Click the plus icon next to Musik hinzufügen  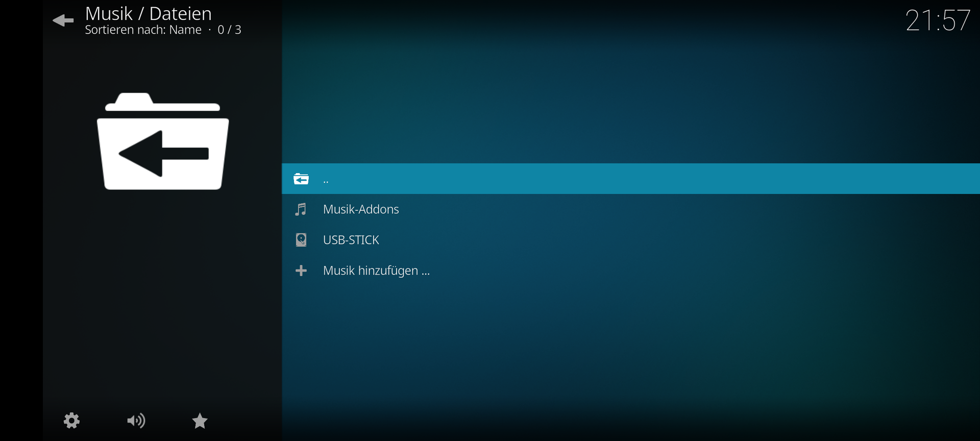[x=301, y=271]
